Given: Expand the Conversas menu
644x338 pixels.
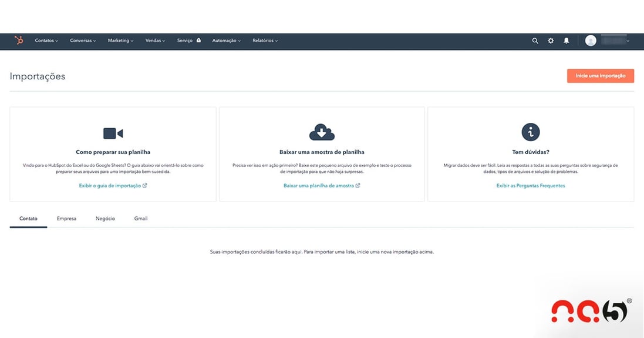Looking at the screenshot, I should click(x=83, y=41).
